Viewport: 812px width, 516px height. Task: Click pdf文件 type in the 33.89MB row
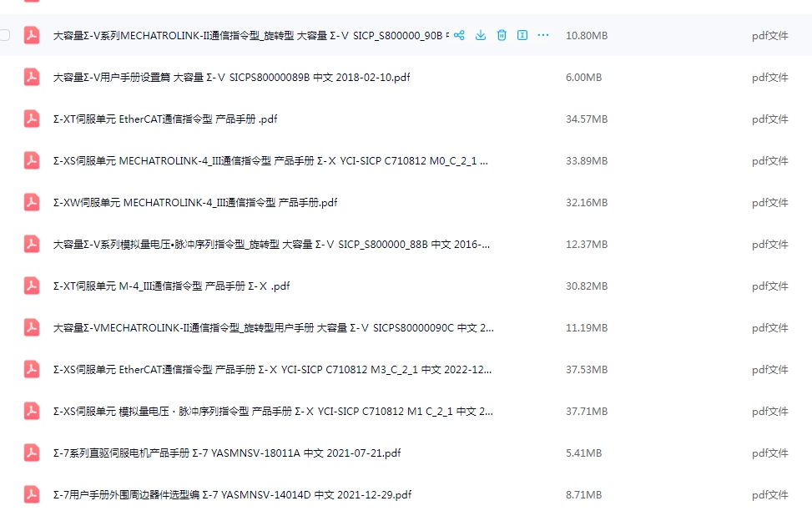tap(770, 160)
